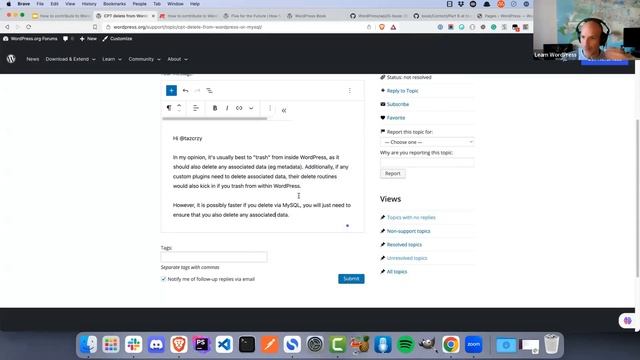Screen dimensions: 640x360
Task: Open the Report this topic Choose one dropdown
Action: (x=427, y=142)
